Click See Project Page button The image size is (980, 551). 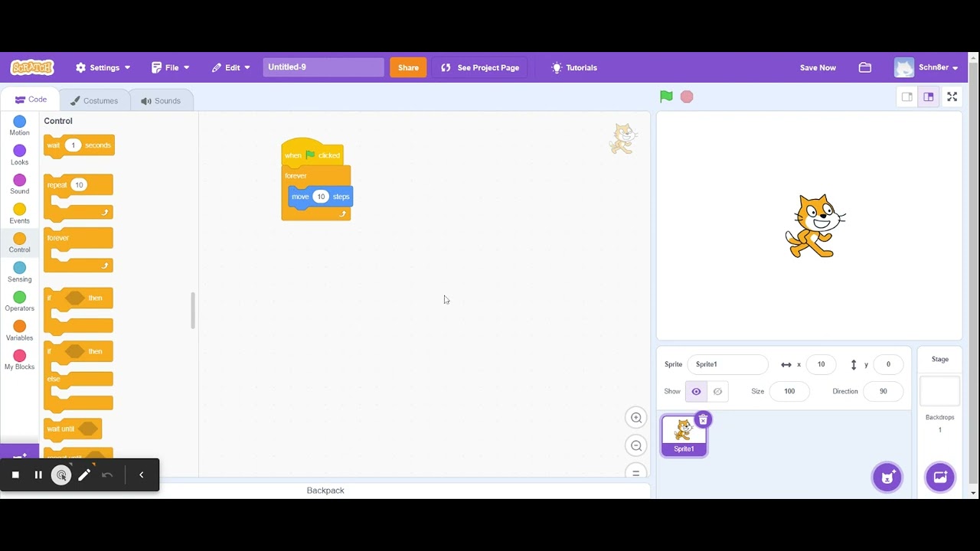click(480, 67)
